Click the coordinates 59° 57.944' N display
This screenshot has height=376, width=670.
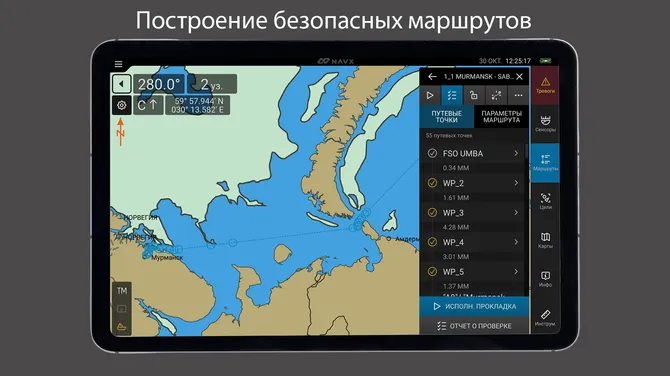point(197,105)
